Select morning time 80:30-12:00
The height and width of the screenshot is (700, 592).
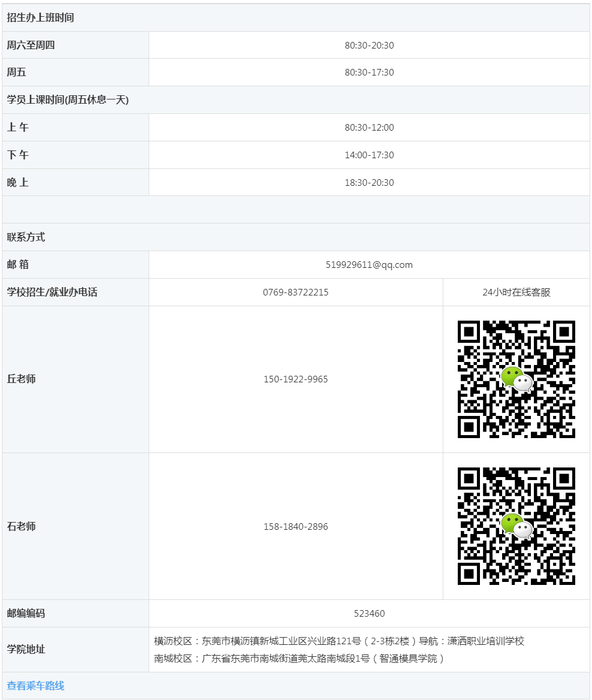coord(369,127)
